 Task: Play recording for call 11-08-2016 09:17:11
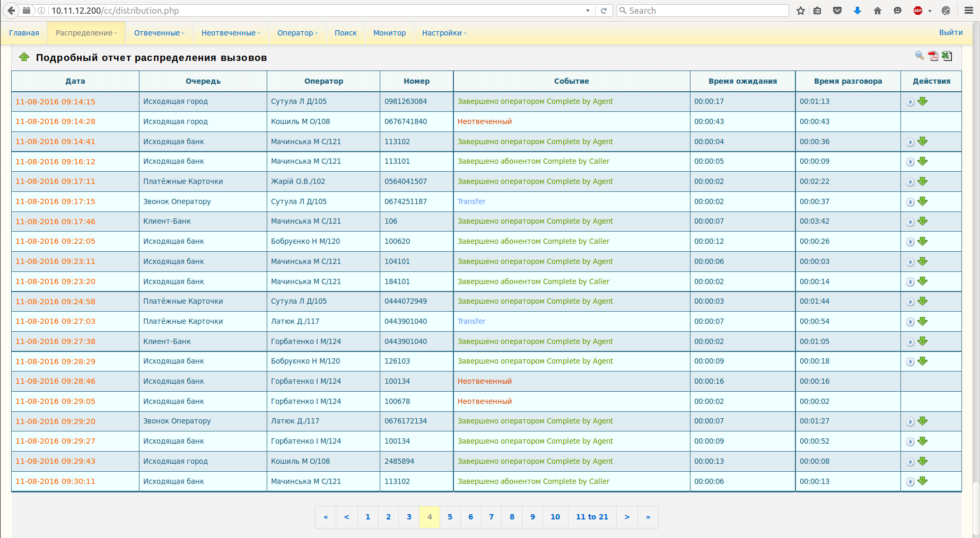(x=910, y=182)
